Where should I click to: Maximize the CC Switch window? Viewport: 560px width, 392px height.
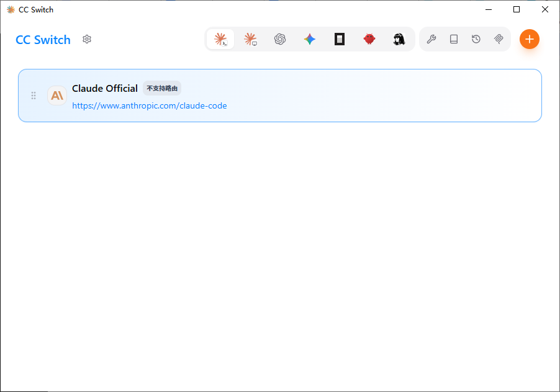point(517,10)
